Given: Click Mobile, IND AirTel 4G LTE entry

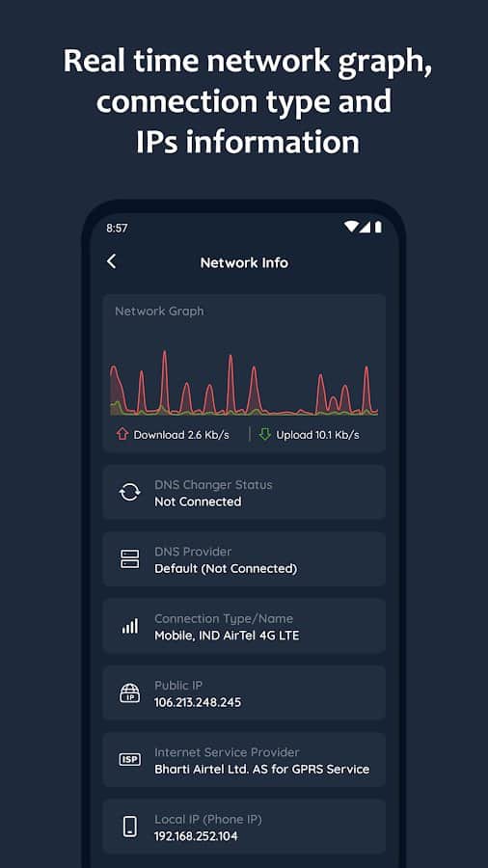Looking at the screenshot, I should pyautogui.click(x=227, y=636).
